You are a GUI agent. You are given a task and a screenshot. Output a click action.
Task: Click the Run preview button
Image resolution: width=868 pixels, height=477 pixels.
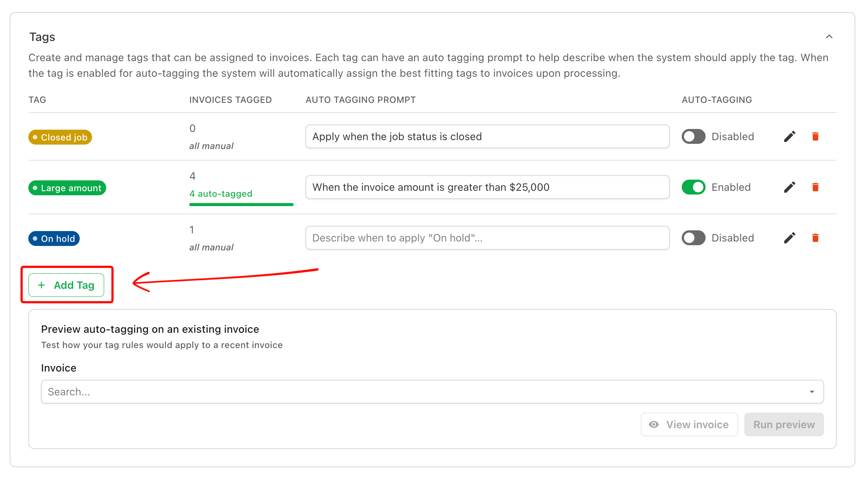point(784,424)
